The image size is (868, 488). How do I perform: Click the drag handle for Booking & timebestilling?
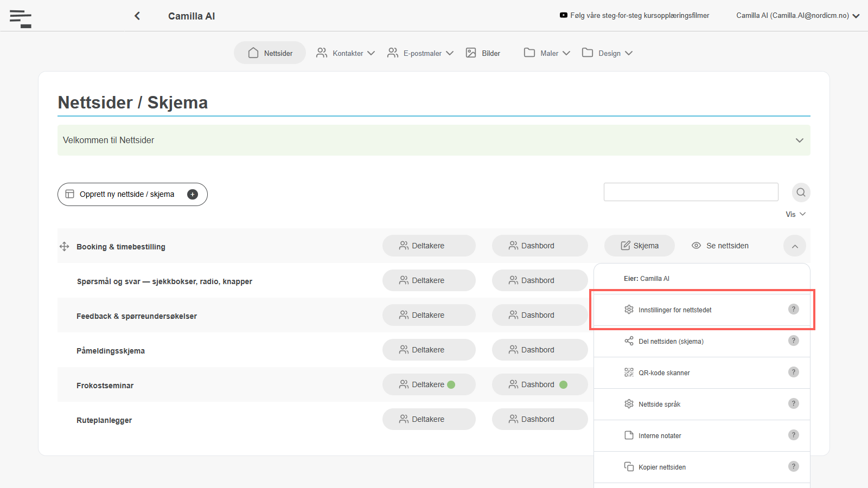pos(64,247)
